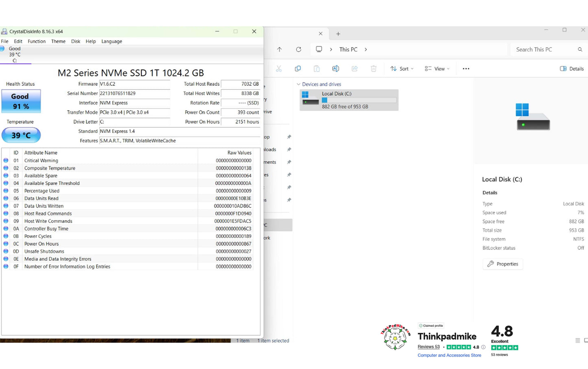Add a new tab in File Explorer
Image resolution: width=588 pixels, height=369 pixels.
tap(338, 34)
